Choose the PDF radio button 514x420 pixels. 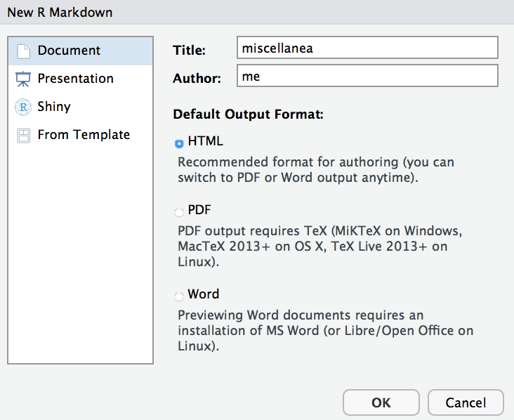click(179, 211)
